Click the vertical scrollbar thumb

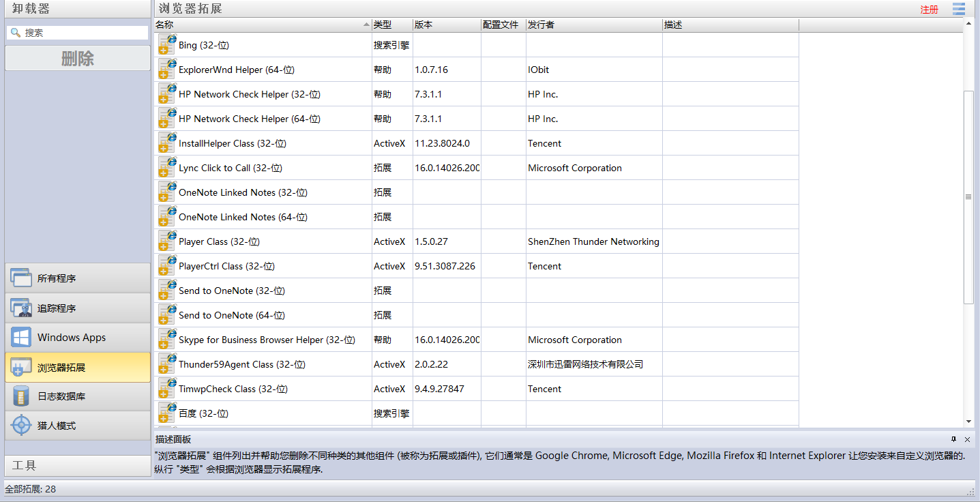[x=968, y=196]
